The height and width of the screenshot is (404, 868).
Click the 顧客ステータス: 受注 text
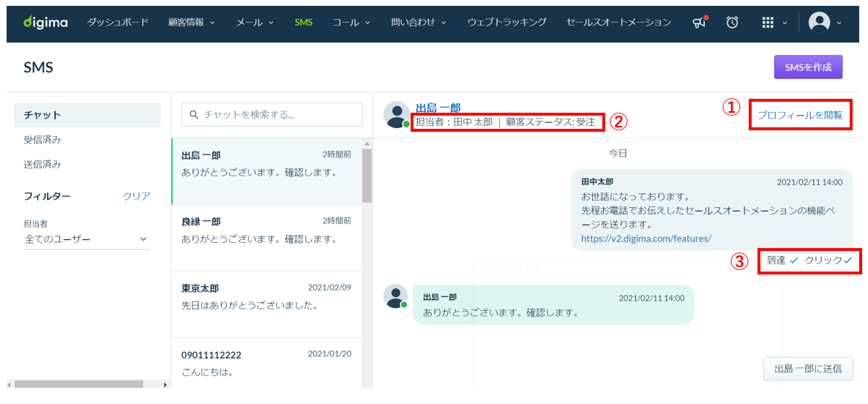coord(550,122)
